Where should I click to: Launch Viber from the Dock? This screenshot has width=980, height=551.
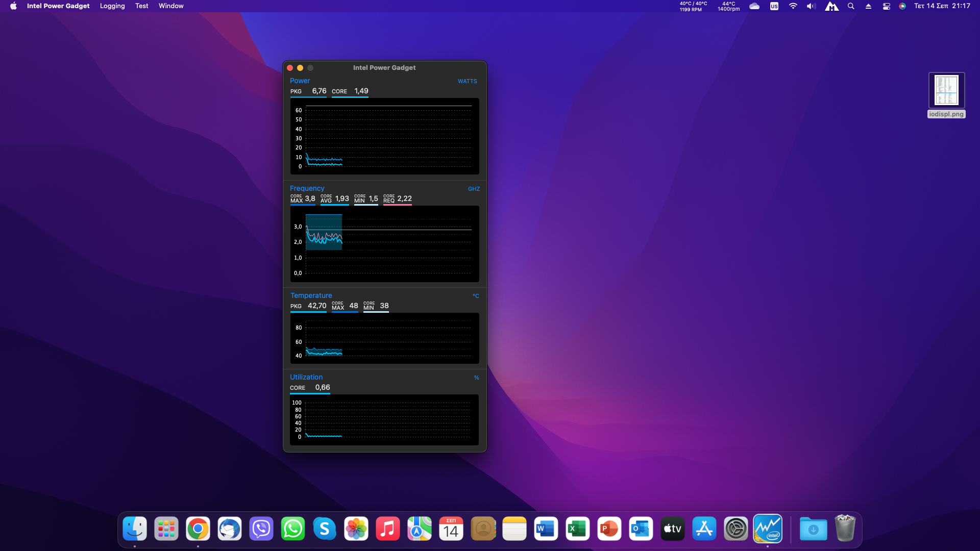tap(261, 529)
